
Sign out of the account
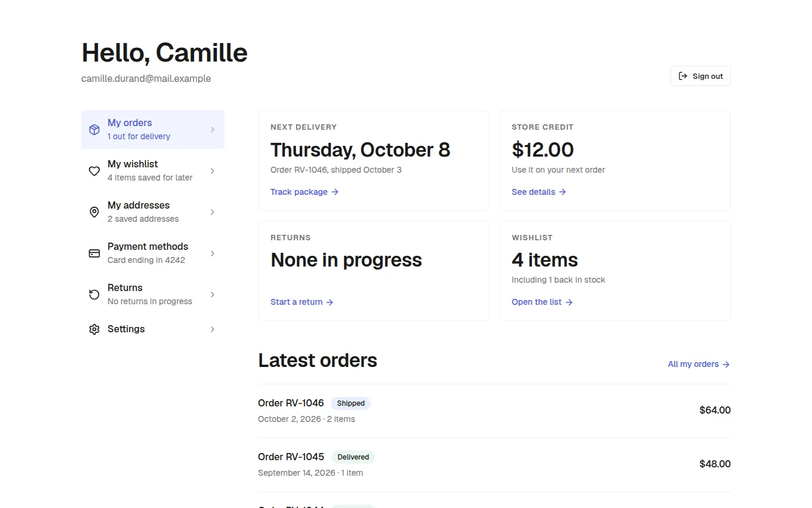[700, 76]
